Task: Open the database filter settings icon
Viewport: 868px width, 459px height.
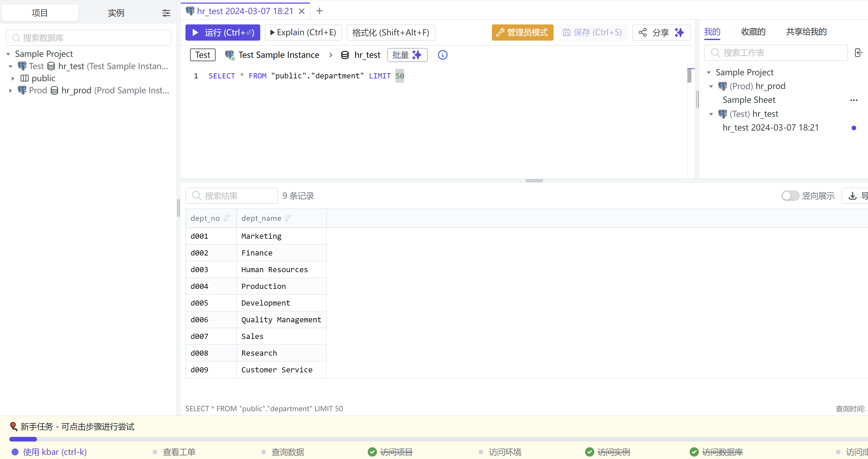Action: pos(166,13)
